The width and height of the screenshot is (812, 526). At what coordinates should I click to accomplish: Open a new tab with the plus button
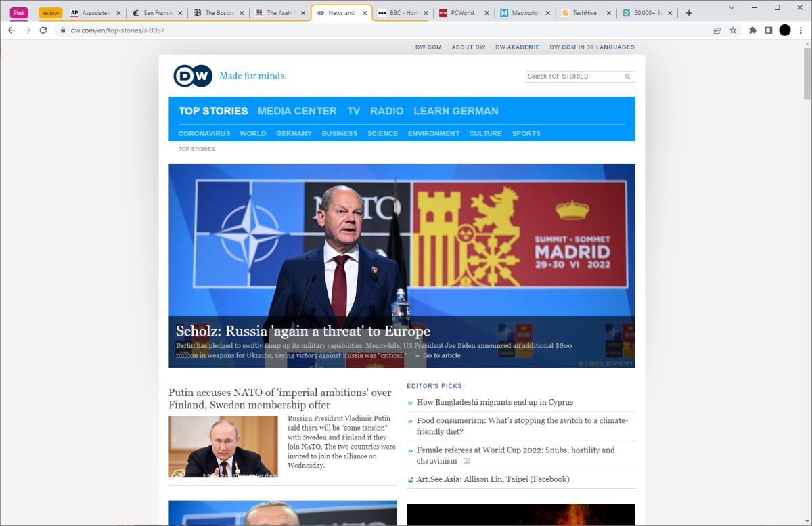pos(689,13)
